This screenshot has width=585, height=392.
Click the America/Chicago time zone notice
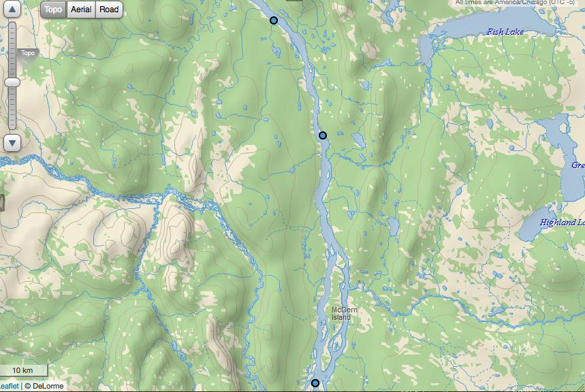[515, 3]
